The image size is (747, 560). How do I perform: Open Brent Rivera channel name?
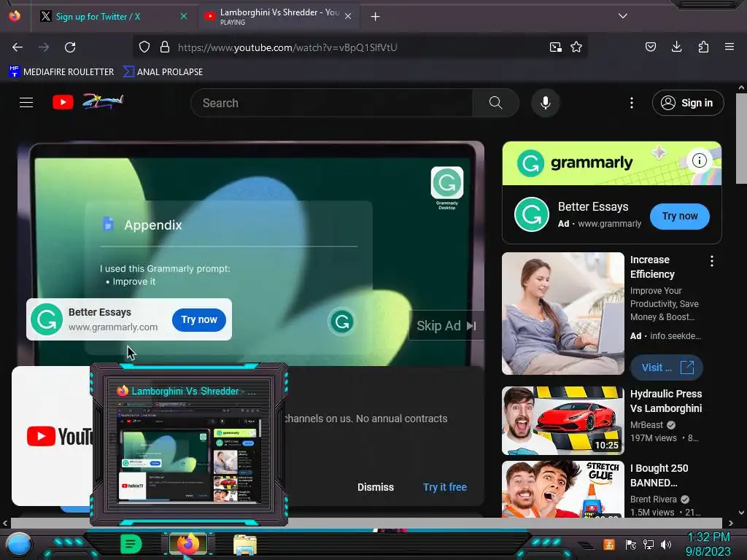point(653,499)
